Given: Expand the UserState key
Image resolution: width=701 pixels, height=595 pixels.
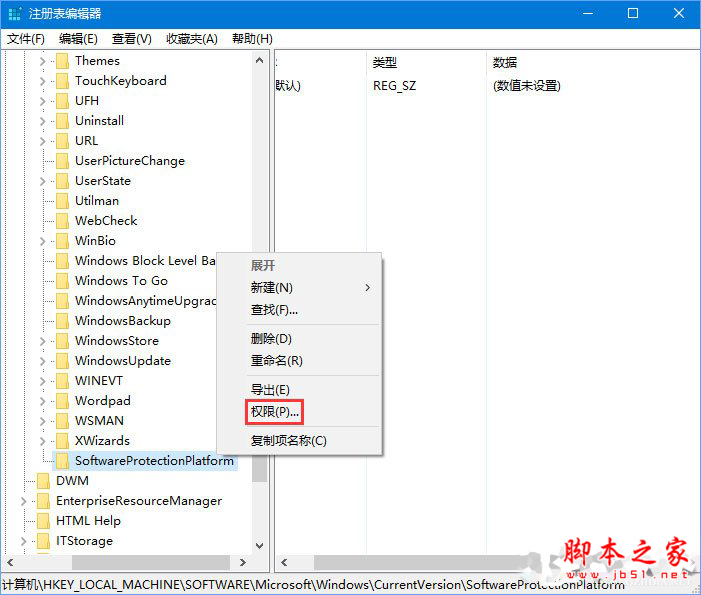Looking at the screenshot, I should point(42,181).
